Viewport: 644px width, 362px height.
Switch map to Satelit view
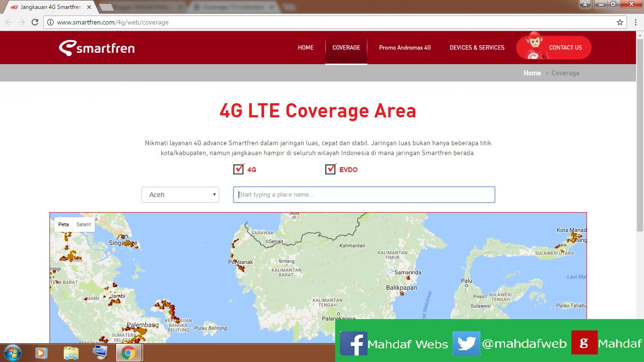(84, 224)
